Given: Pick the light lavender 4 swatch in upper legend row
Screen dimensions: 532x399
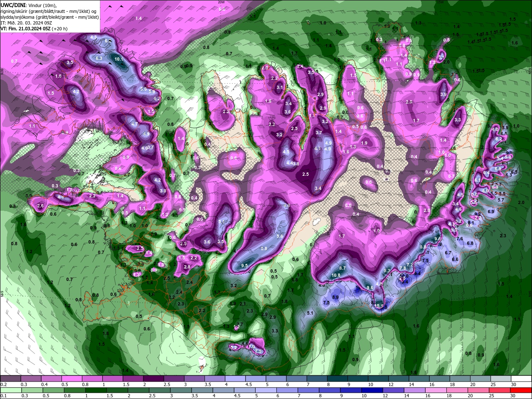Looking at the screenshot, I should [235, 379].
